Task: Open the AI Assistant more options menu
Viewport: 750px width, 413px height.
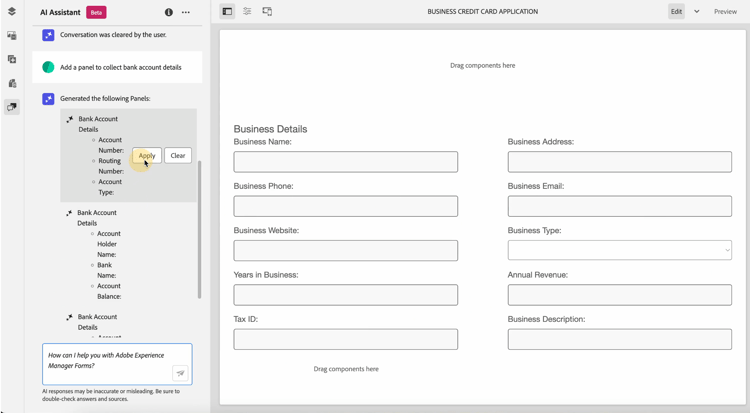Action: pyautogui.click(x=186, y=12)
